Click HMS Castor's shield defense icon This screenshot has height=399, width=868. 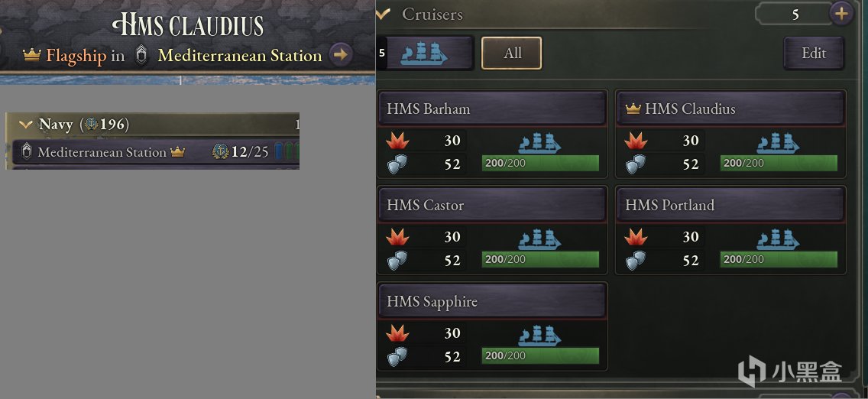click(397, 260)
